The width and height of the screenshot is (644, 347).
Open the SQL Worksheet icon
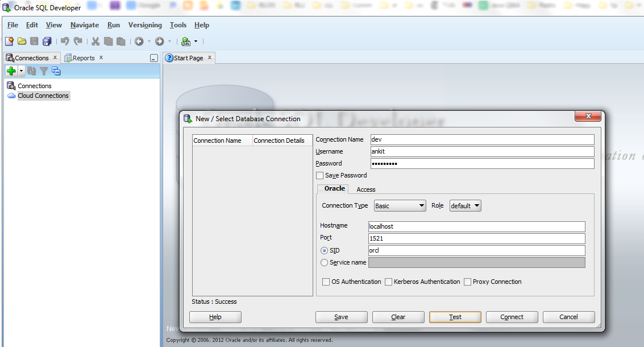coord(186,41)
